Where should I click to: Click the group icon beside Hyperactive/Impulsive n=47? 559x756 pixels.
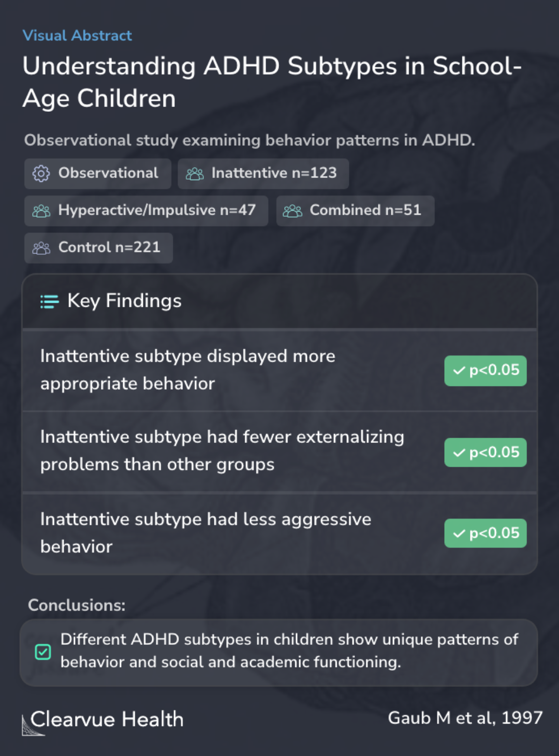pyautogui.click(x=41, y=211)
